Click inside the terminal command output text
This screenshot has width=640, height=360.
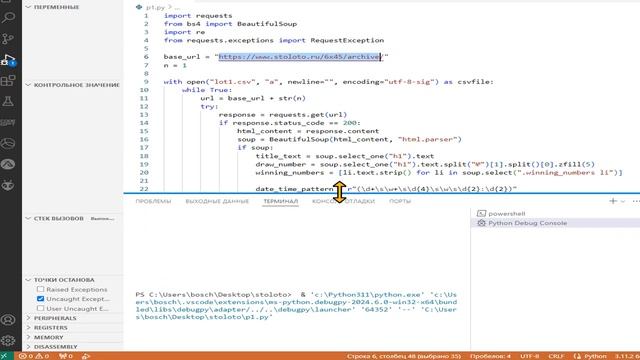(296, 305)
